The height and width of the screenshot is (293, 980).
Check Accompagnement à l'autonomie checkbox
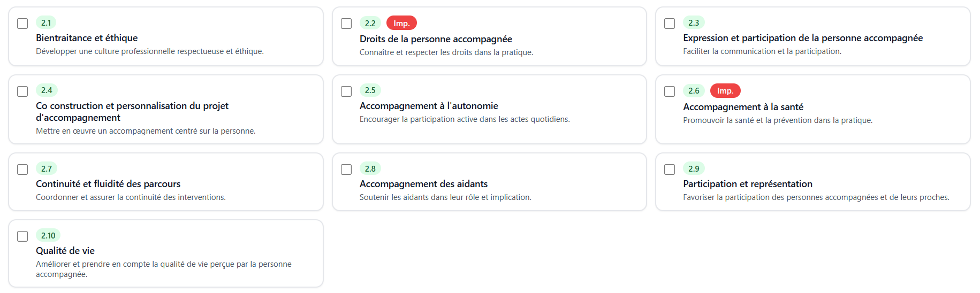346,91
